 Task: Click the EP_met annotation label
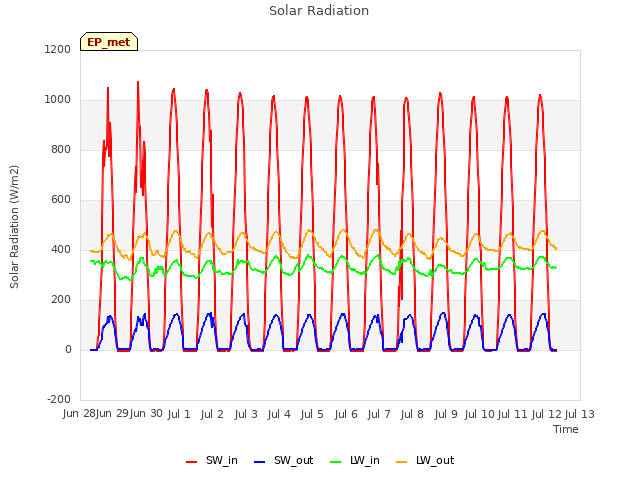point(109,42)
